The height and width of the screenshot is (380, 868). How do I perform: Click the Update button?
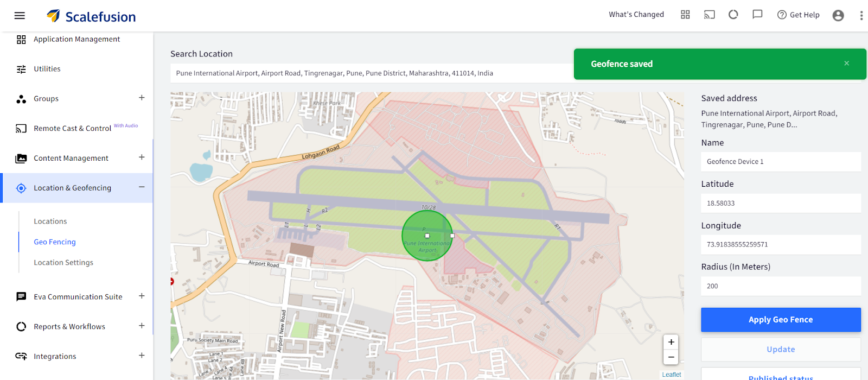[x=781, y=350]
